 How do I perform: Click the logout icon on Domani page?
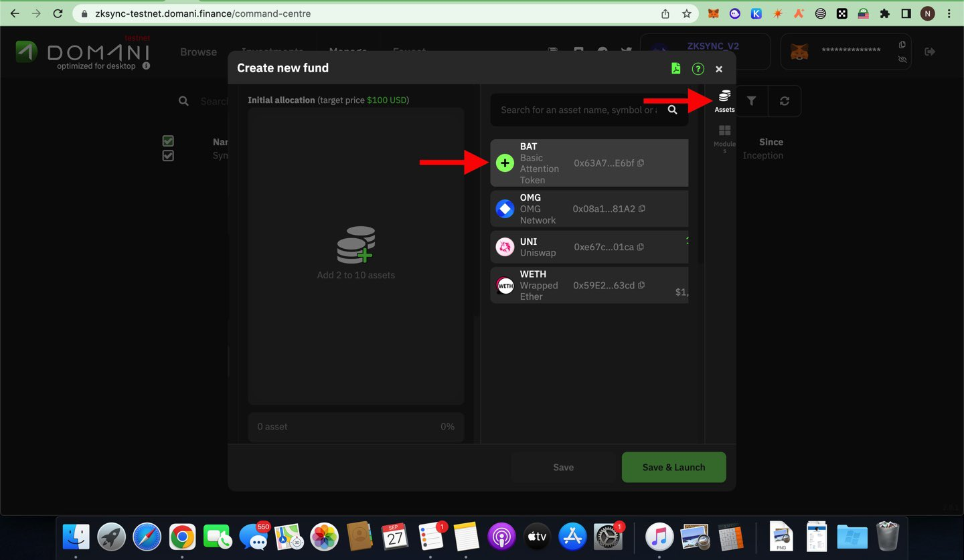930,52
